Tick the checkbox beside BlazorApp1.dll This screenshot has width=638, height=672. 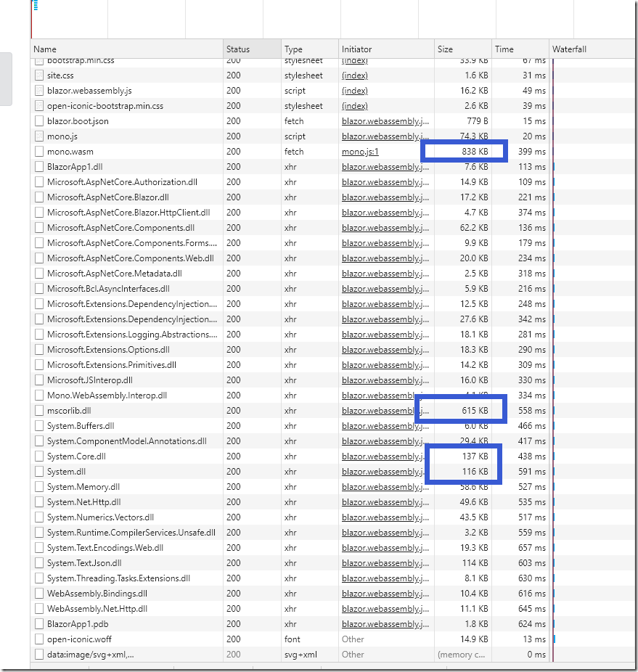tap(38, 166)
